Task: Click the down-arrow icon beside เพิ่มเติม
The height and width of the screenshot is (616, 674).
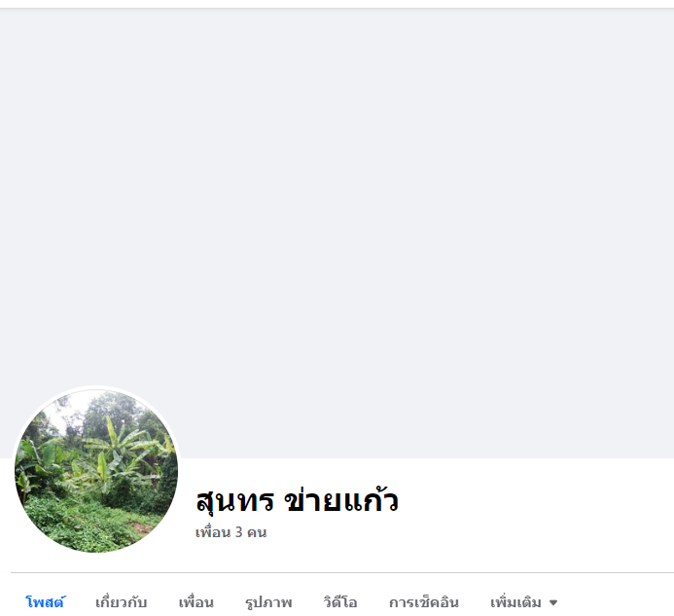Action: [x=553, y=602]
